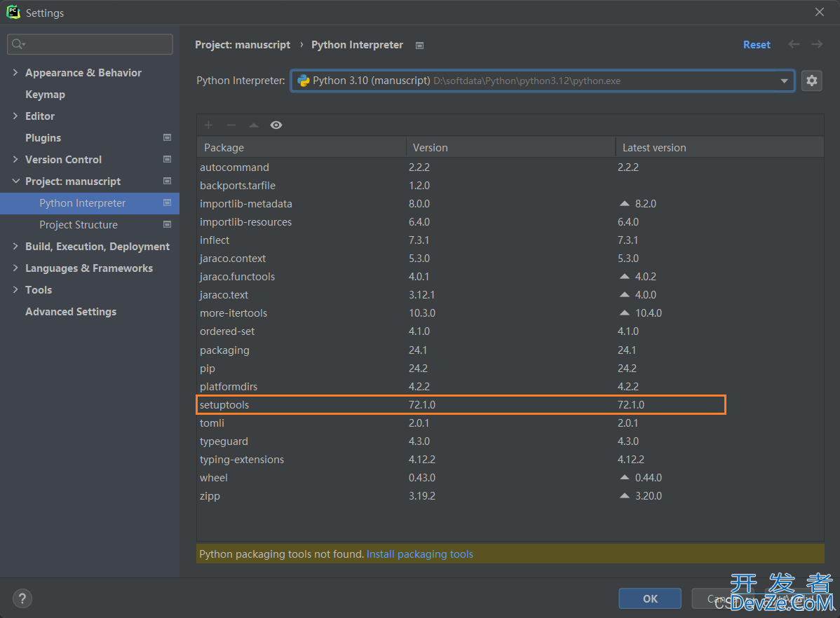Open Advanced Settings page
This screenshot has height=618, width=840.
pos(71,312)
